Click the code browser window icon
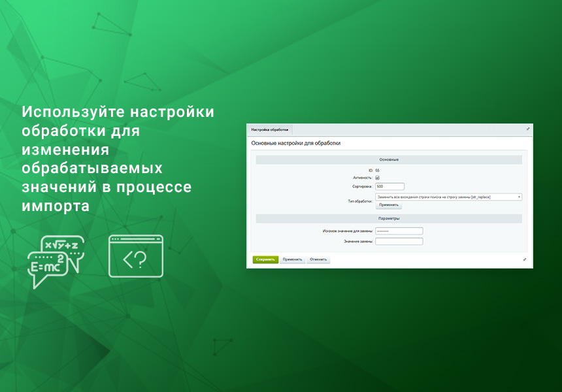Image resolution: width=562 pixels, height=392 pixels. tap(135, 256)
